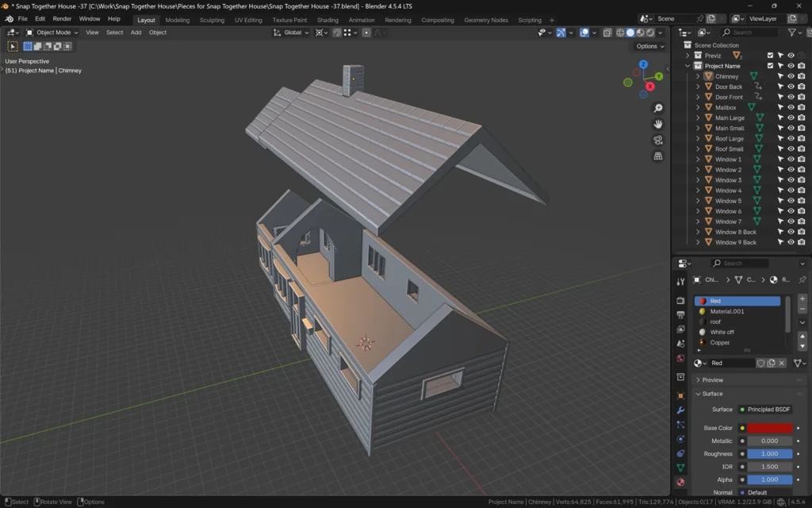Open the Render properties tab icon
The height and width of the screenshot is (508, 812).
coord(680,301)
